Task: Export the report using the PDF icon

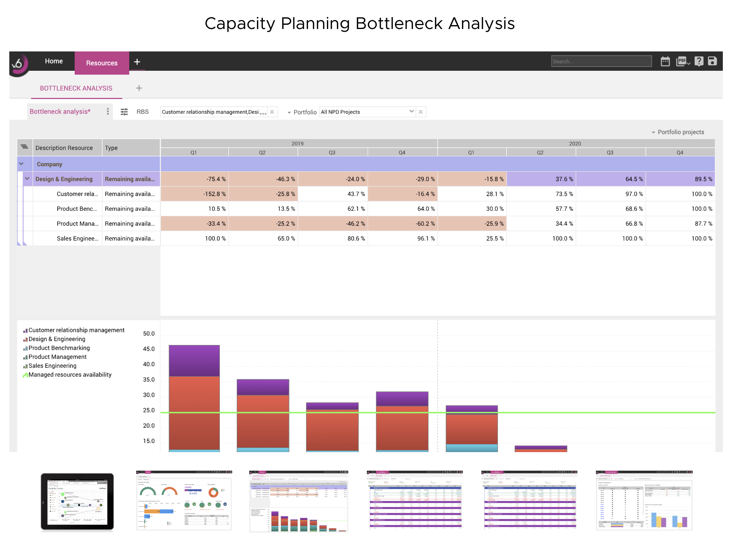Action: pyautogui.click(x=681, y=61)
